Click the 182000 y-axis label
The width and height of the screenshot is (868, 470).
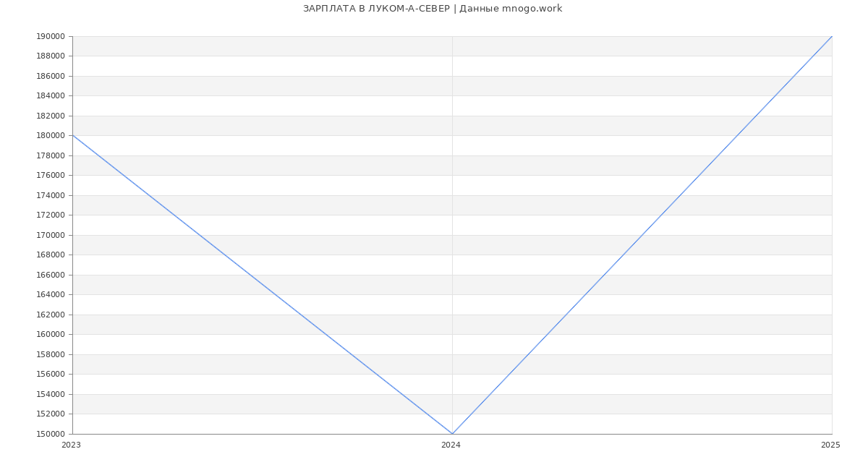[51, 116]
